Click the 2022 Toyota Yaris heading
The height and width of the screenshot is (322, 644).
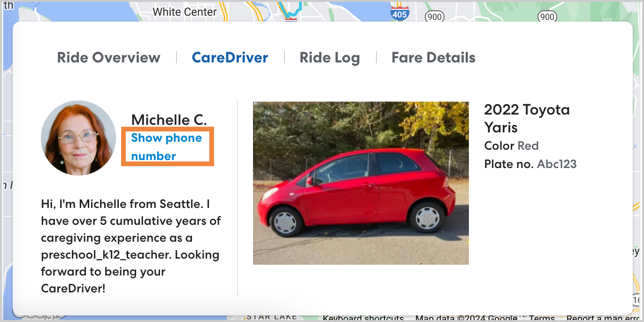pyautogui.click(x=527, y=118)
